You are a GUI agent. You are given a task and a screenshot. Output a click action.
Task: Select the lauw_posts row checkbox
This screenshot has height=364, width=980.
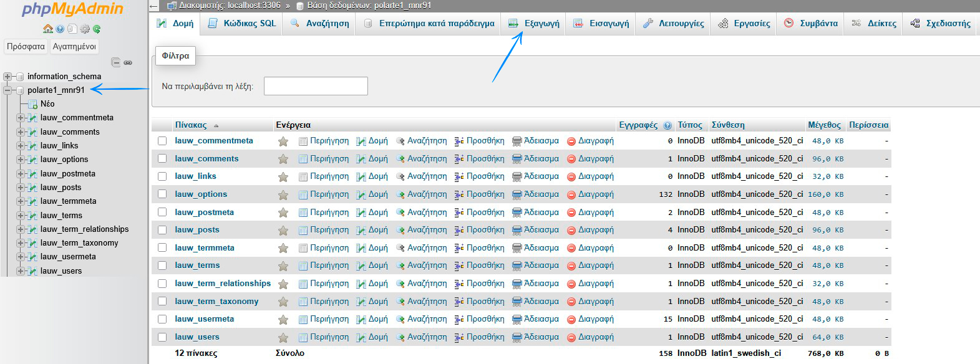(x=162, y=230)
